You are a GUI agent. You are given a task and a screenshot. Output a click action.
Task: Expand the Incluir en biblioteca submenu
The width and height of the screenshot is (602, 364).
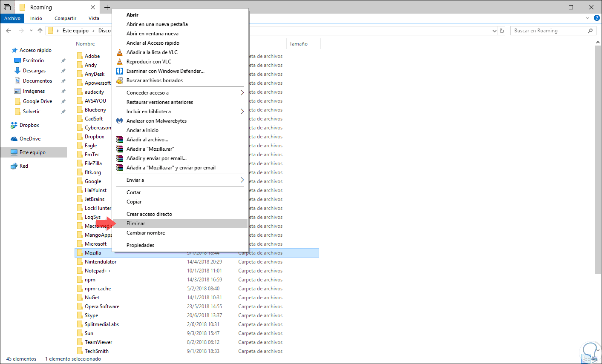pyautogui.click(x=242, y=112)
